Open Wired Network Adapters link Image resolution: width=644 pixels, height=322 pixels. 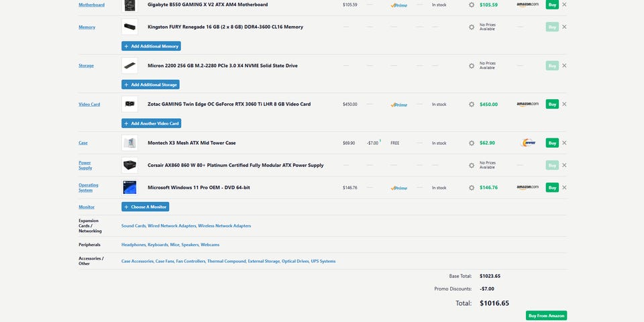pyautogui.click(x=172, y=226)
